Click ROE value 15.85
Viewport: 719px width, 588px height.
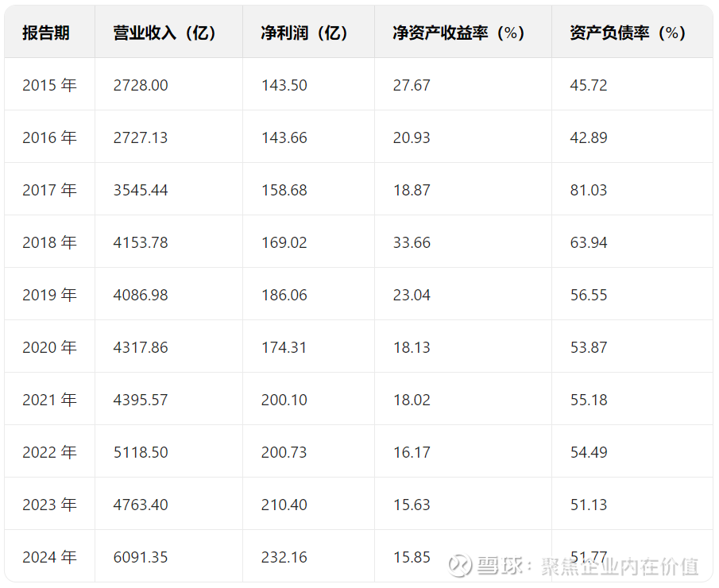point(412,557)
